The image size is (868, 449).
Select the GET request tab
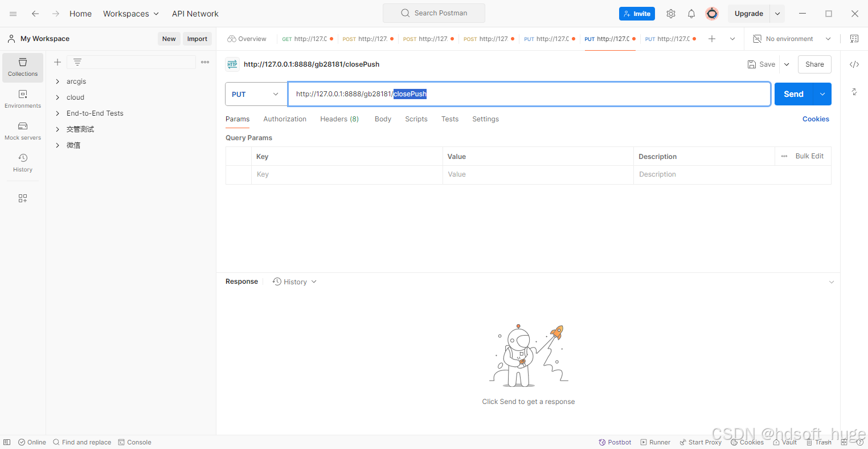(306, 39)
